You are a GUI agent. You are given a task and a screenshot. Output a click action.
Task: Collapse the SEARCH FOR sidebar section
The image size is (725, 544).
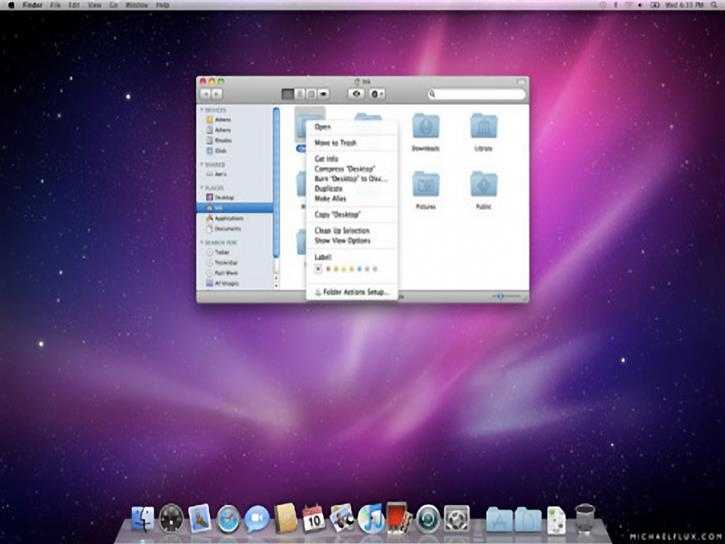pyautogui.click(x=202, y=243)
